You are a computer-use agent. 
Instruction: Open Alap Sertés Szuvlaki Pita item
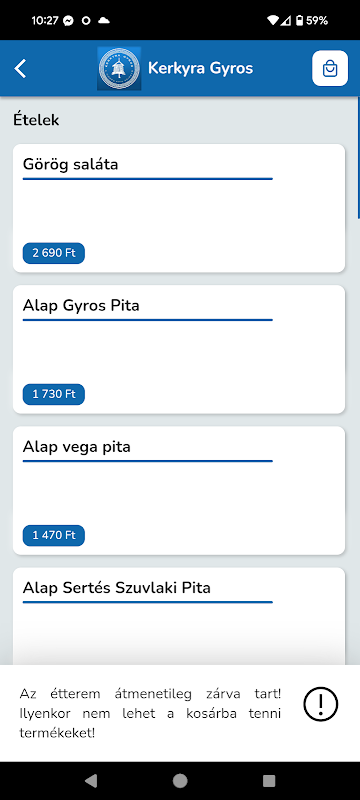pos(179,616)
